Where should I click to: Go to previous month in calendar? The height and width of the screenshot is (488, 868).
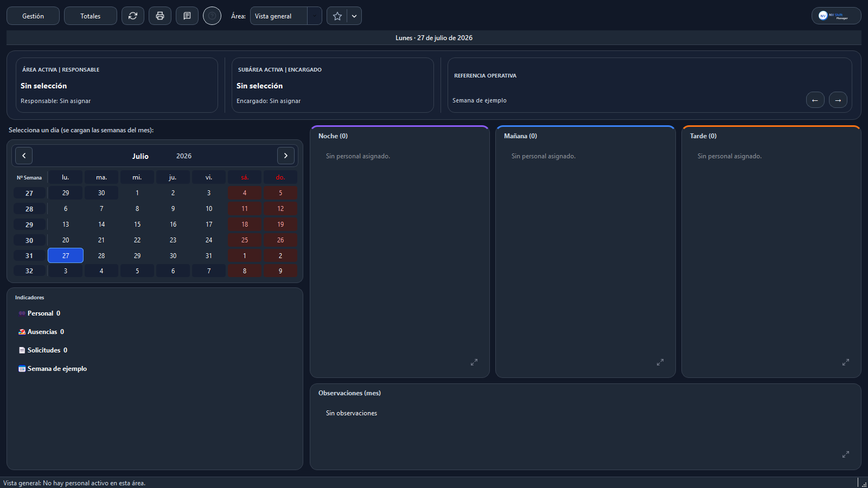click(x=24, y=156)
